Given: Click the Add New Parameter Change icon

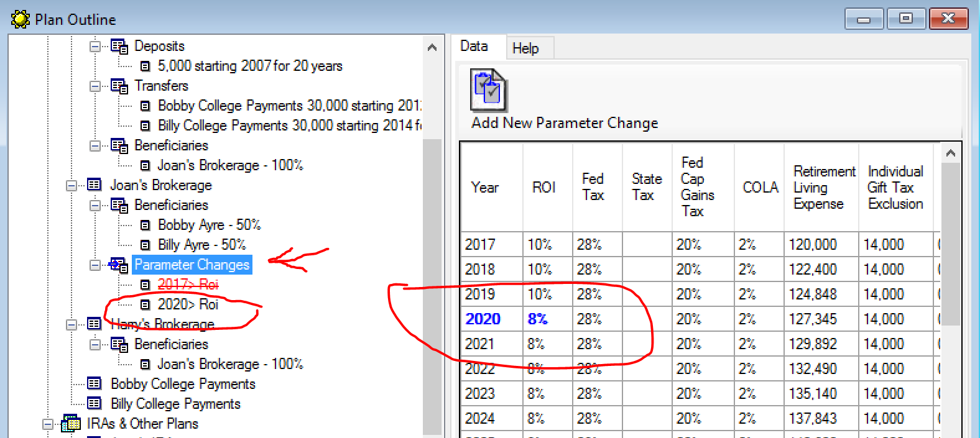Looking at the screenshot, I should (x=489, y=91).
